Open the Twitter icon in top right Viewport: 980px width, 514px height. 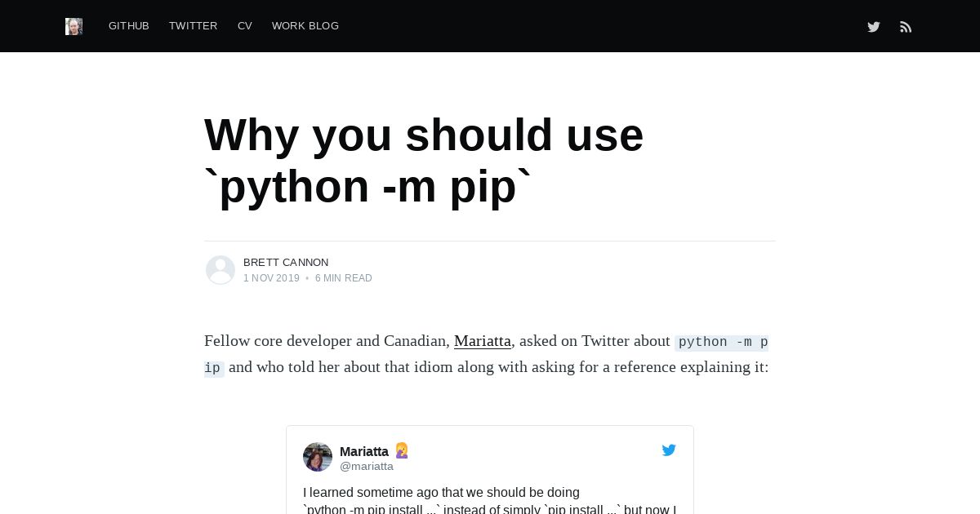[874, 27]
